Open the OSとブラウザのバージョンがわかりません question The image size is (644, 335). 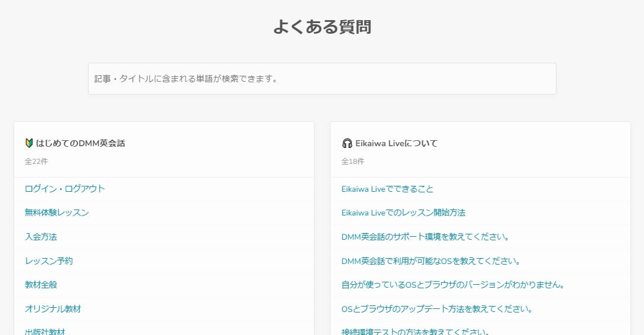pos(453,285)
